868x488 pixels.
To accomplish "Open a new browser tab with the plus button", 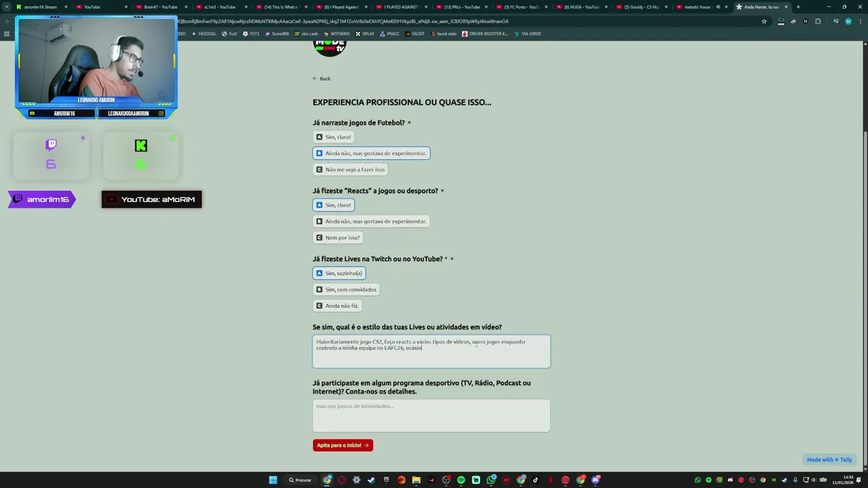I will tap(798, 7).
